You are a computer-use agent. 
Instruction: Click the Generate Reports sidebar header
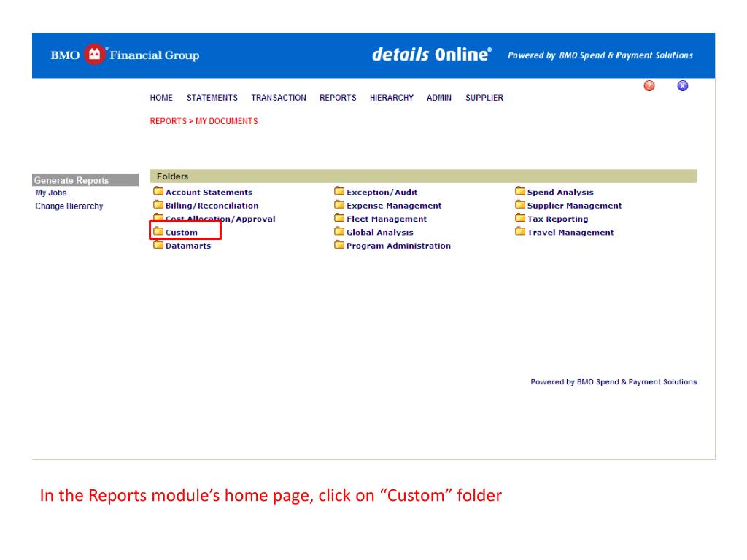[x=85, y=180]
